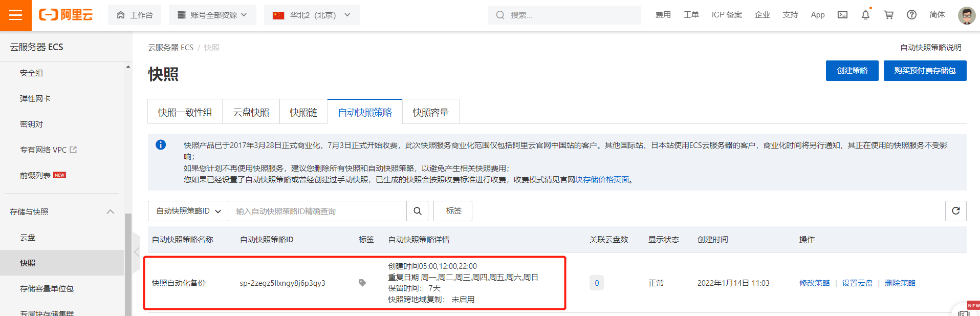The image size is (980, 316).
Task: Open the 费用 menu
Action: click(663, 15)
